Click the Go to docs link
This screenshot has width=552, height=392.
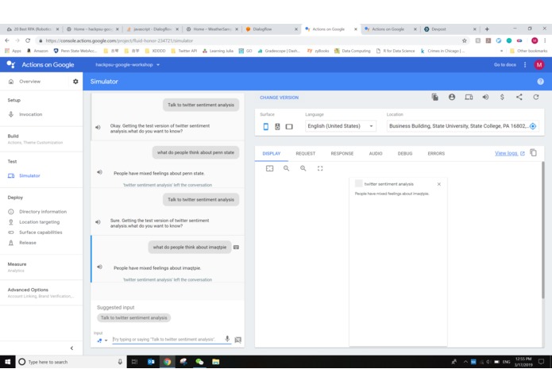click(505, 65)
